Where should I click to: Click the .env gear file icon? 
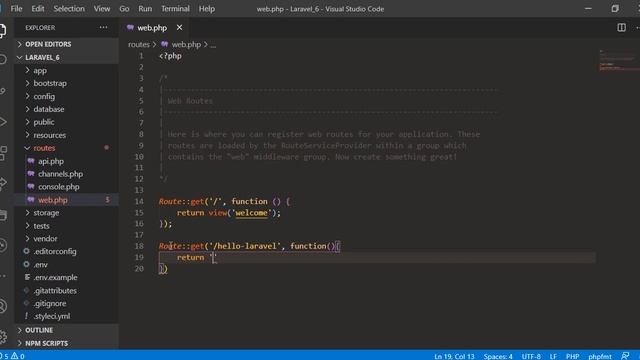pos(27,264)
